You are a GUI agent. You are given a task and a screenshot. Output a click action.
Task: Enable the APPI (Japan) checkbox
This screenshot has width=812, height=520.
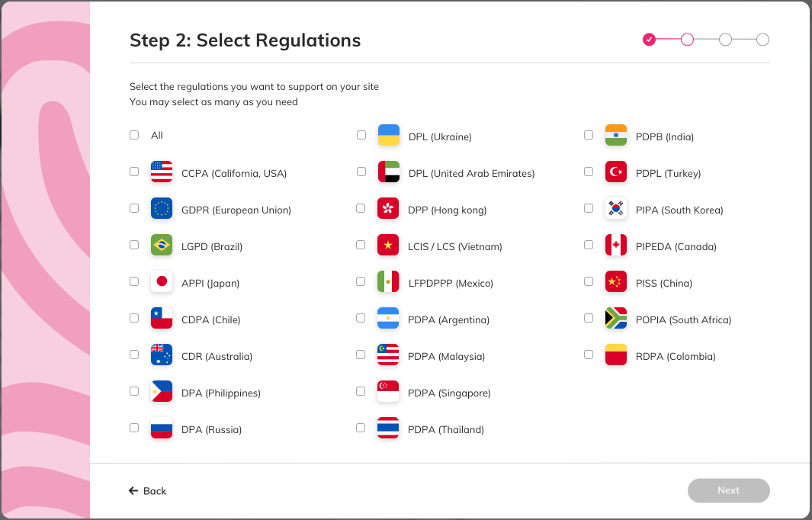click(134, 281)
